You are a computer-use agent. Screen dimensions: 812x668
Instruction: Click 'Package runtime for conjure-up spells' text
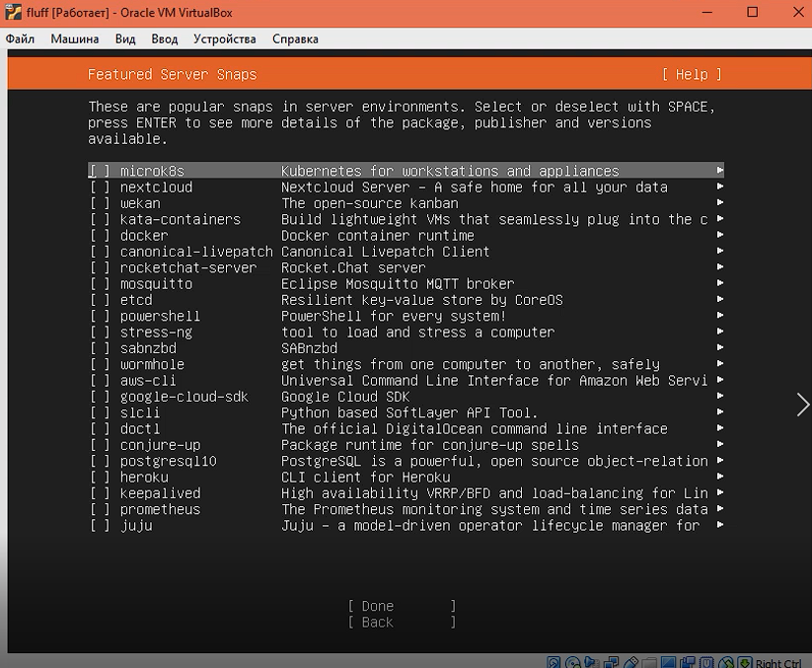click(x=430, y=445)
